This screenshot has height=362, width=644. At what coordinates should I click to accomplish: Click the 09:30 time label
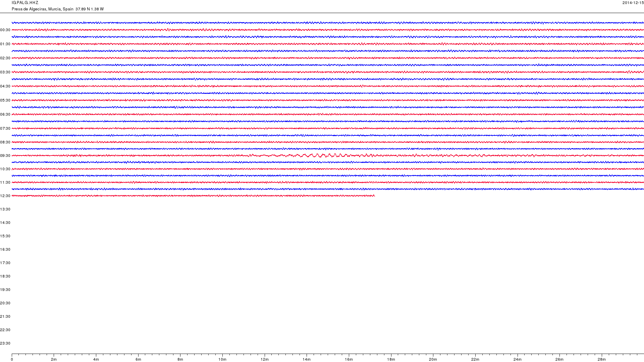(5, 156)
